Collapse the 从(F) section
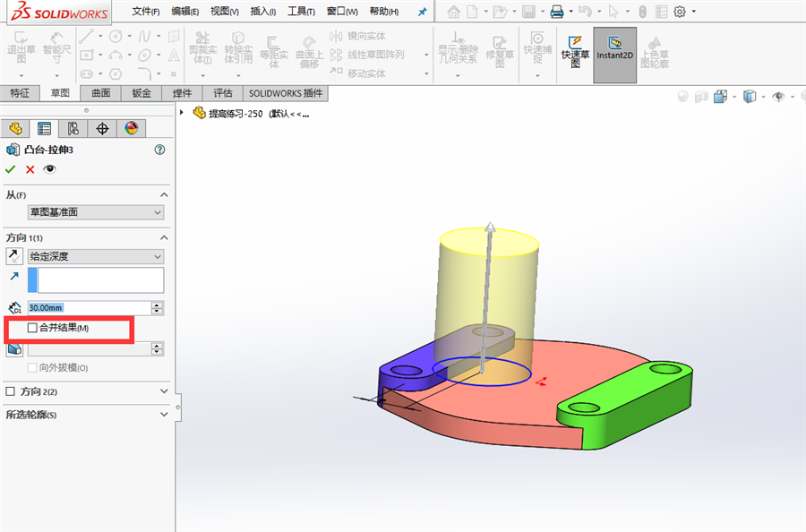This screenshot has height=532, width=806. click(x=164, y=195)
